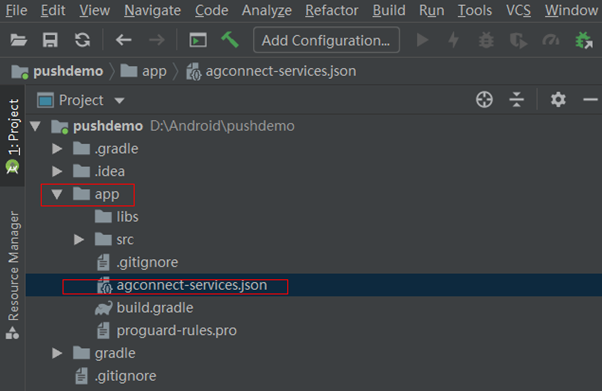This screenshot has height=391, width=602.
Task: Expand the .gradle folder
Action: [x=57, y=149]
